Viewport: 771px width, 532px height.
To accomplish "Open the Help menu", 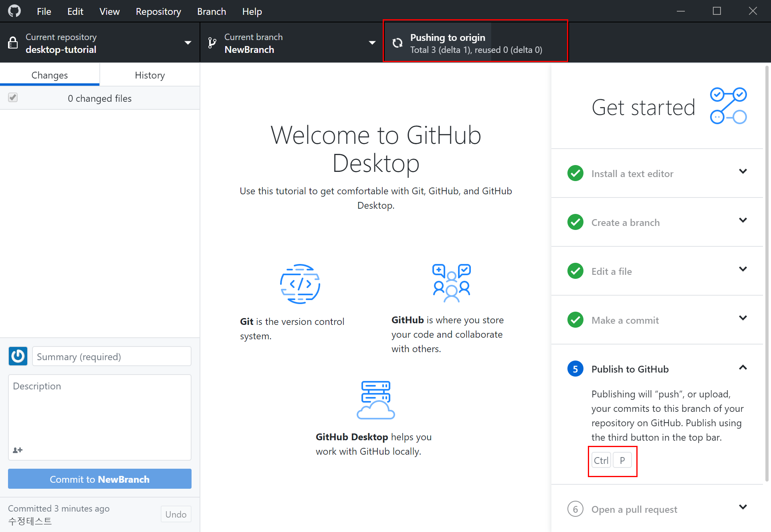I will click(x=252, y=12).
